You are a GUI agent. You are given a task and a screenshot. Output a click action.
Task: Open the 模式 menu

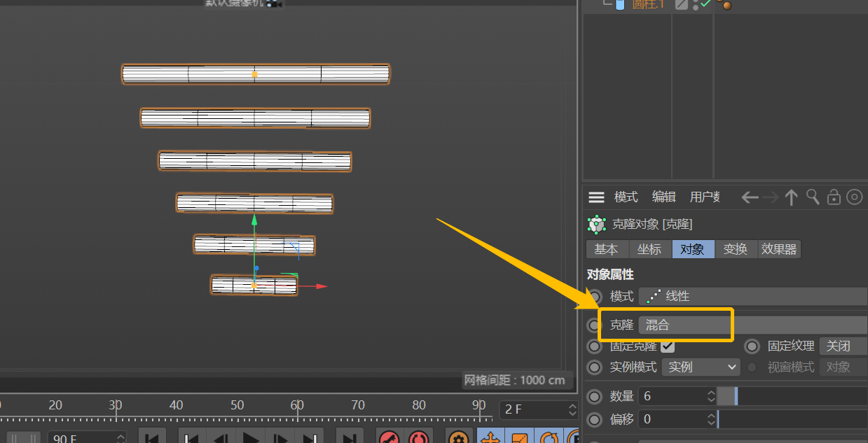pyautogui.click(x=626, y=197)
